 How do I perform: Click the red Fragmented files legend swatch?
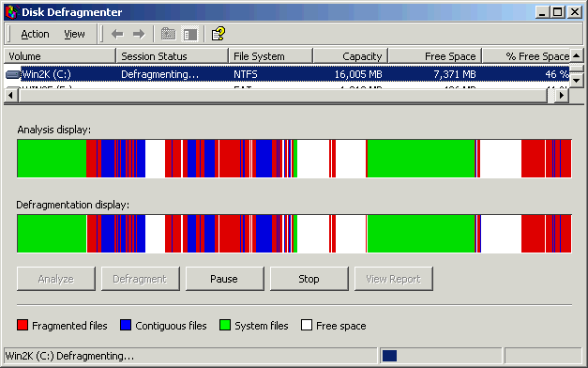[23, 325]
